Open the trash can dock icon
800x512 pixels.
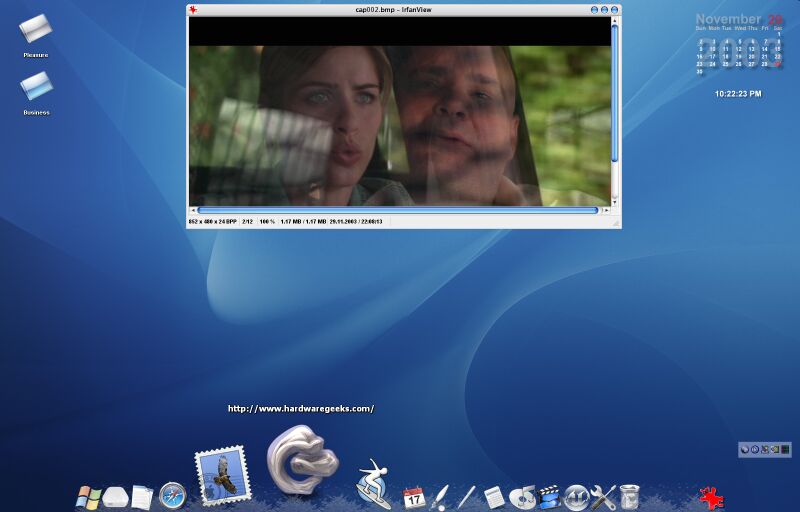click(x=630, y=497)
